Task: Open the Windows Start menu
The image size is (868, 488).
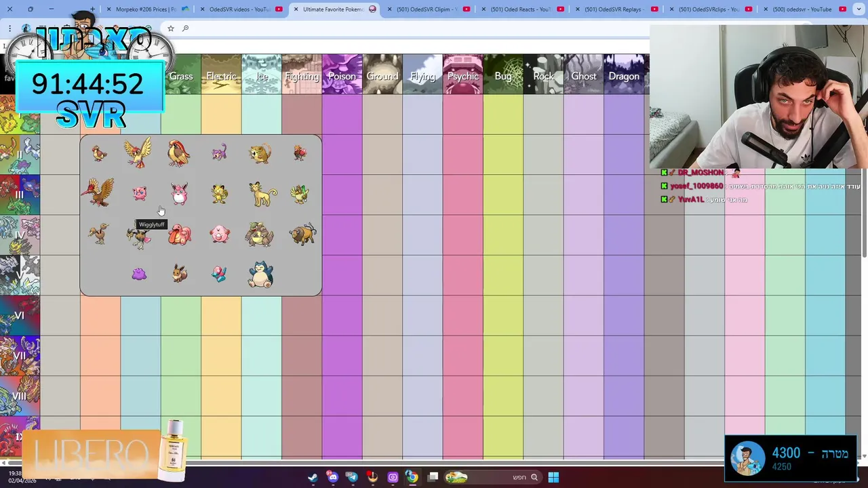Action: pyautogui.click(x=553, y=477)
